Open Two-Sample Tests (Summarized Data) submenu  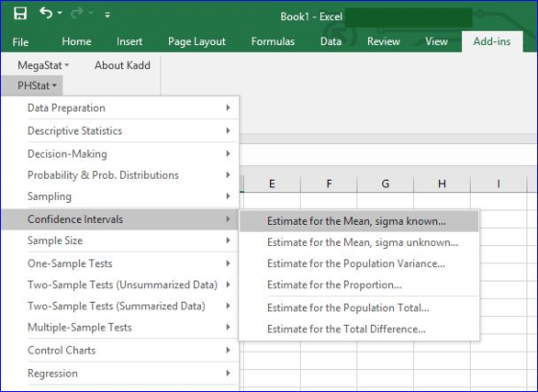[120, 306]
